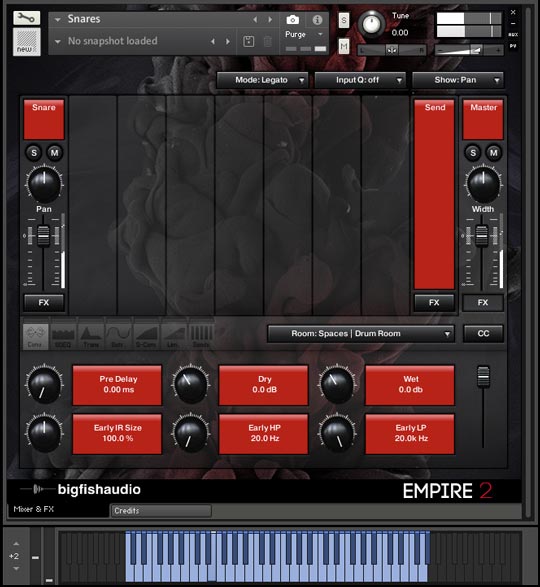
Task: Mute the Snare channel
Action: [x=55, y=153]
